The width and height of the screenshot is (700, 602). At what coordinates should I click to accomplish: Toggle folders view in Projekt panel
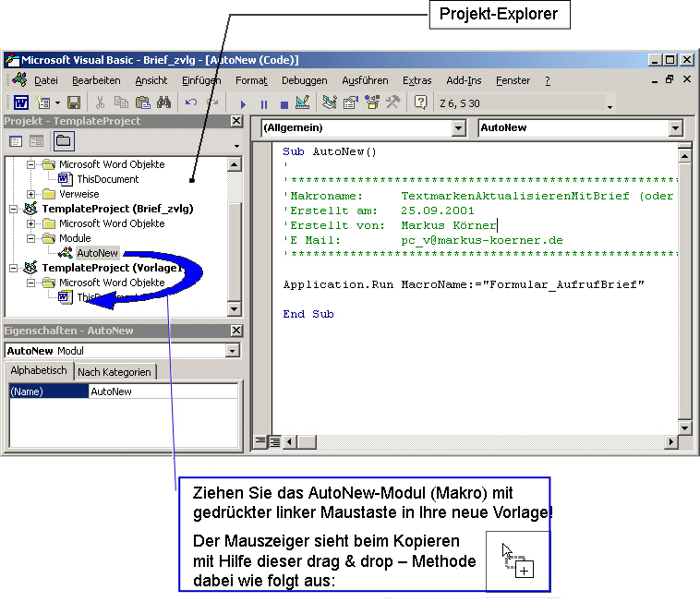(x=63, y=141)
